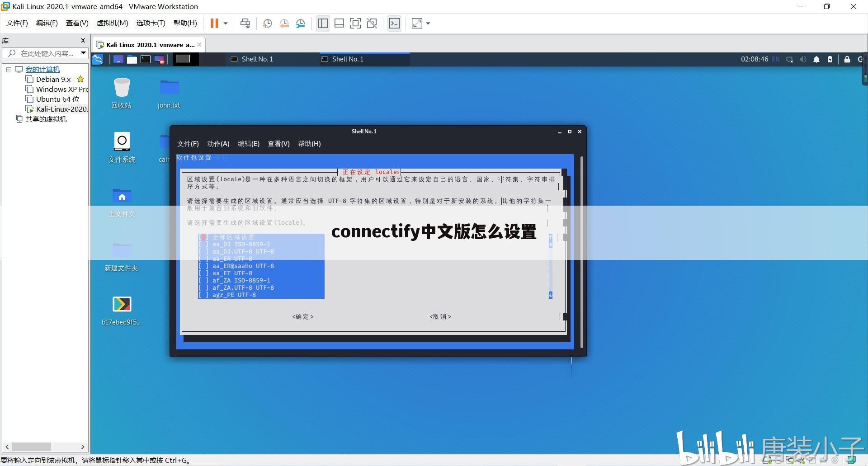Confirm with the <确定> button
The height and width of the screenshot is (466, 868).
pyautogui.click(x=303, y=316)
